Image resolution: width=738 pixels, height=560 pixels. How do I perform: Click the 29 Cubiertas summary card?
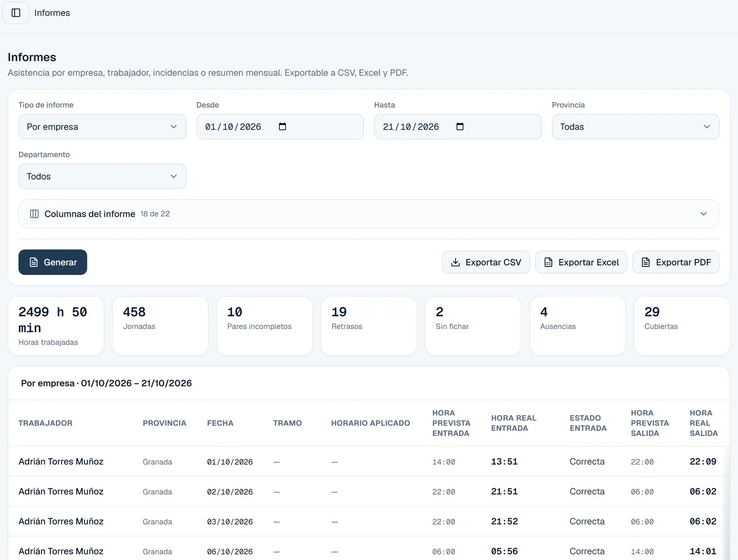682,325
